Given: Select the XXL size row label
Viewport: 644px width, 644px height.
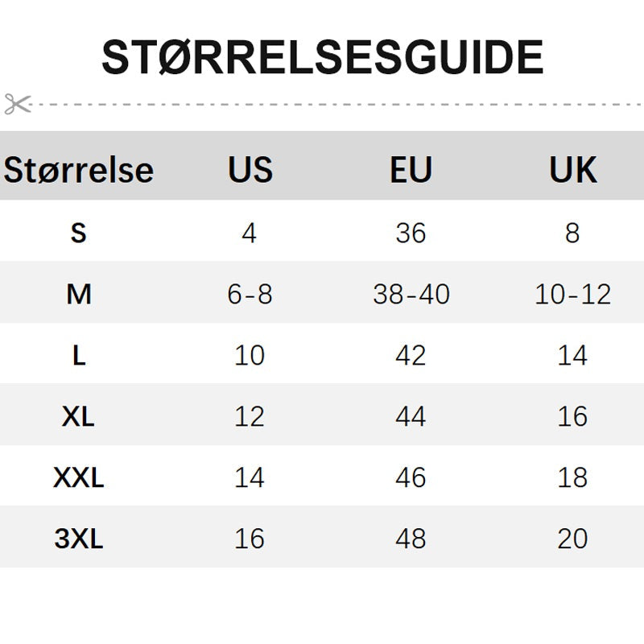Looking at the screenshot, I should point(78,478).
